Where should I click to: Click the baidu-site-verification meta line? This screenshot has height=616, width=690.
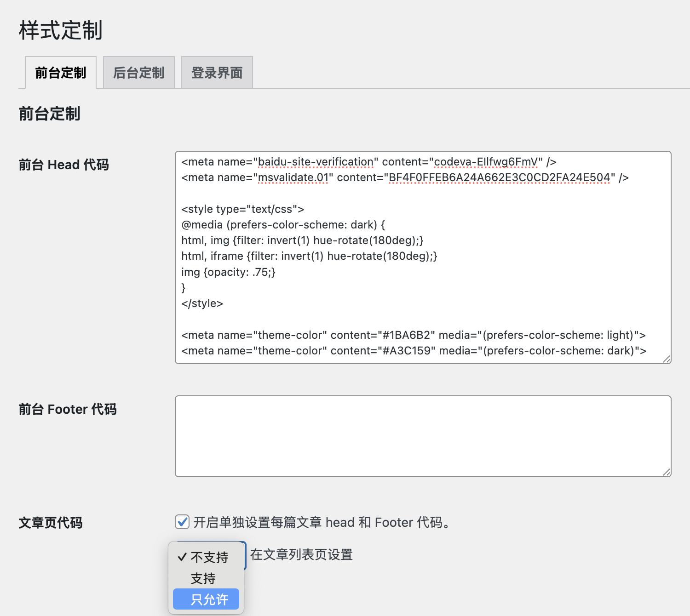tap(369, 162)
